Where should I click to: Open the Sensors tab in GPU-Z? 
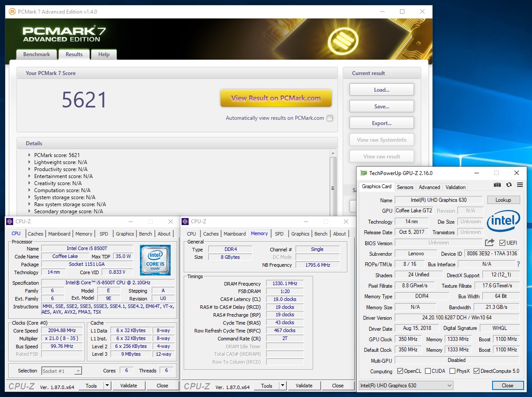click(405, 187)
